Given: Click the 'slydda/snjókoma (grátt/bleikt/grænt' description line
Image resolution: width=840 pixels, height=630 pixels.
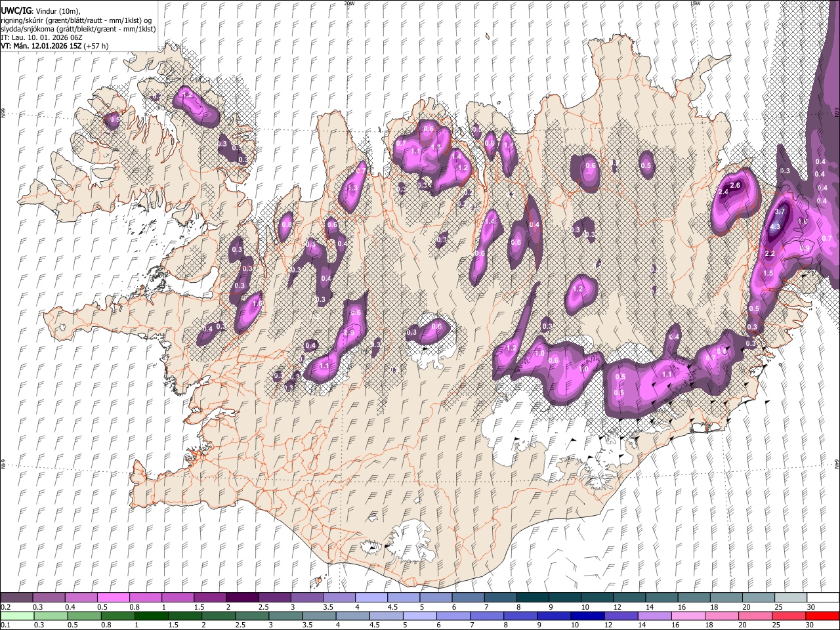Looking at the screenshot, I should [x=78, y=29].
